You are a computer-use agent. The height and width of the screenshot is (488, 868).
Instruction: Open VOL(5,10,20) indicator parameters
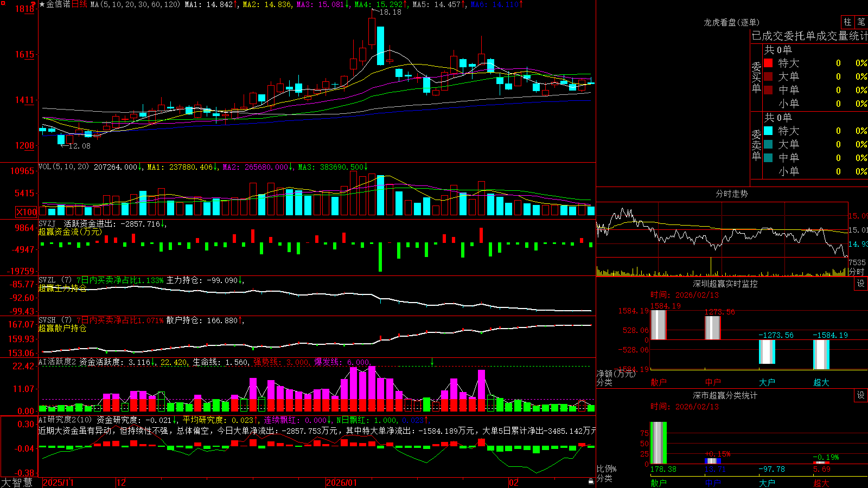63,167
